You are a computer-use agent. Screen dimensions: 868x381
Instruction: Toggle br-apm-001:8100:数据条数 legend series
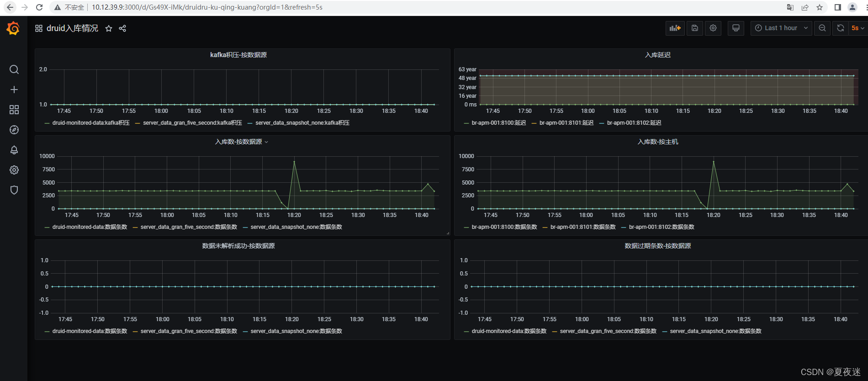pyautogui.click(x=504, y=227)
